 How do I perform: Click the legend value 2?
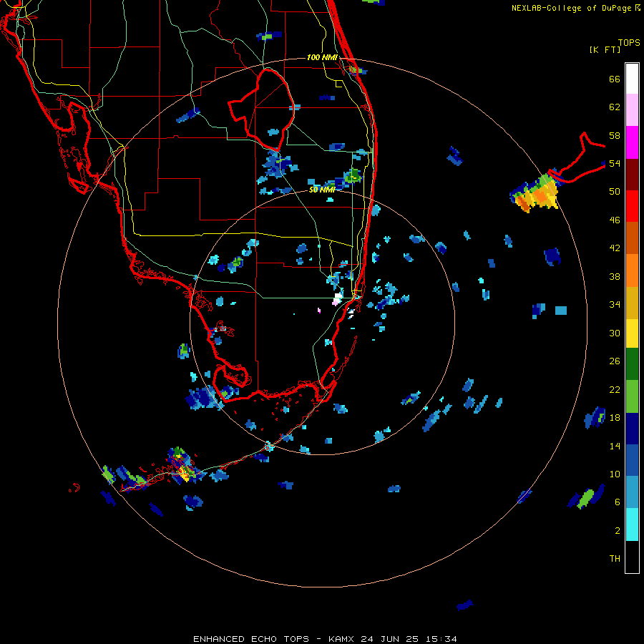[x=617, y=531]
